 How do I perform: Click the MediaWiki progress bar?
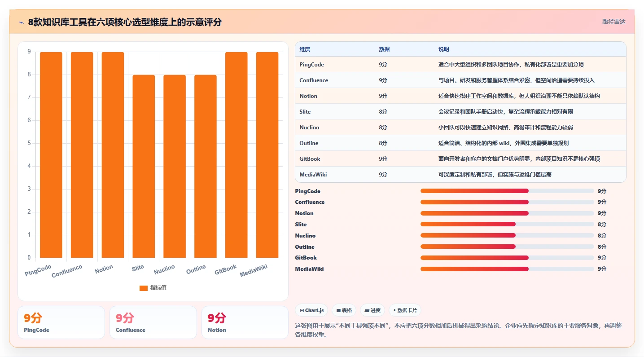(x=507, y=269)
